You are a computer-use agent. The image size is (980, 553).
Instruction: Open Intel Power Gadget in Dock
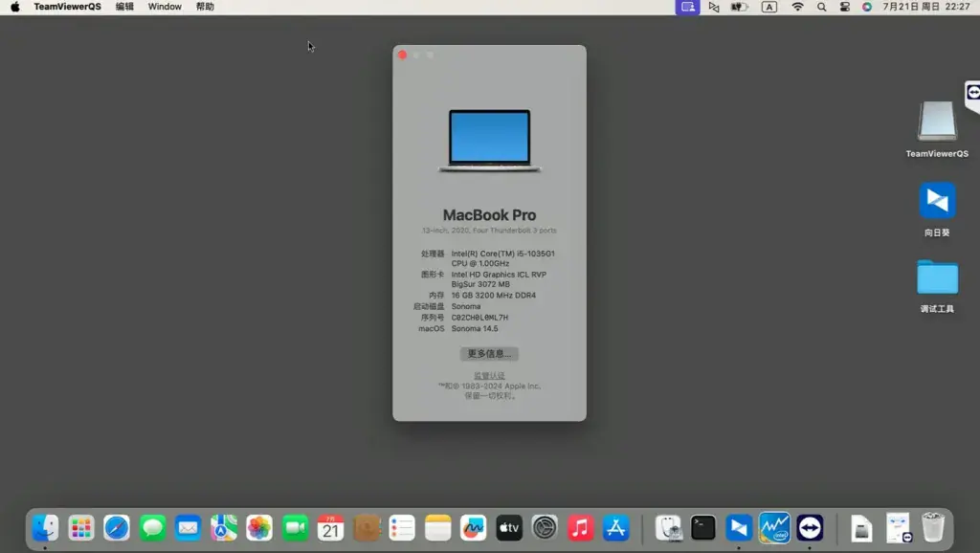coord(774,528)
